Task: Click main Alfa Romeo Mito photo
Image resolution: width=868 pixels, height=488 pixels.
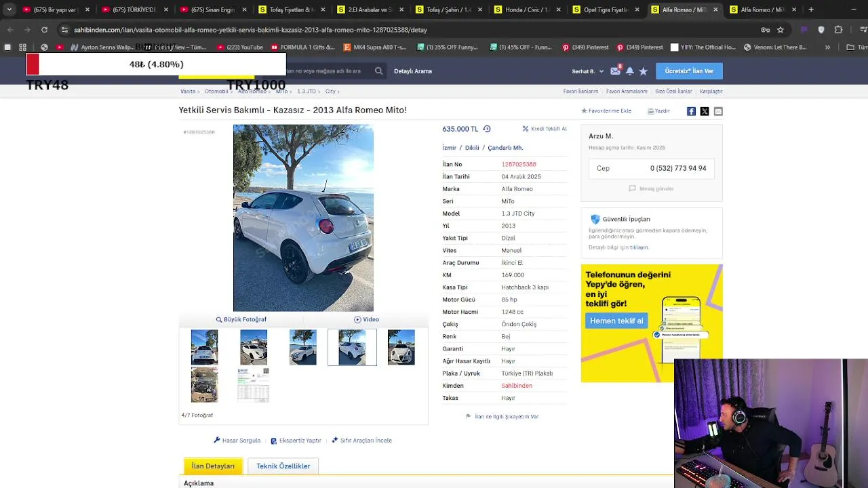Action: (x=303, y=218)
